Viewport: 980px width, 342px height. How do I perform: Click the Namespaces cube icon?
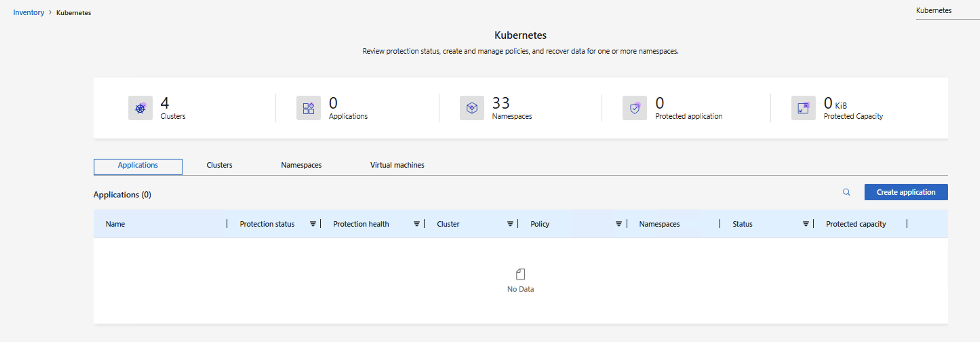pyautogui.click(x=472, y=108)
